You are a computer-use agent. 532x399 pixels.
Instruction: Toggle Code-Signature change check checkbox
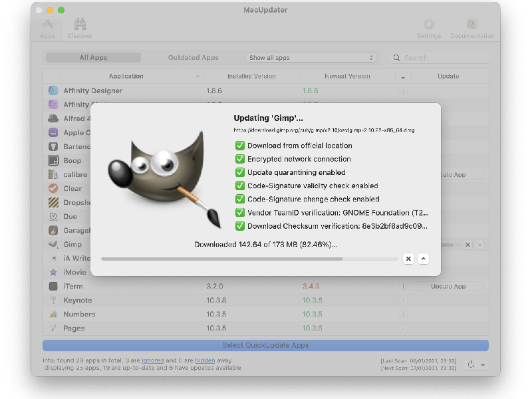[x=240, y=199]
